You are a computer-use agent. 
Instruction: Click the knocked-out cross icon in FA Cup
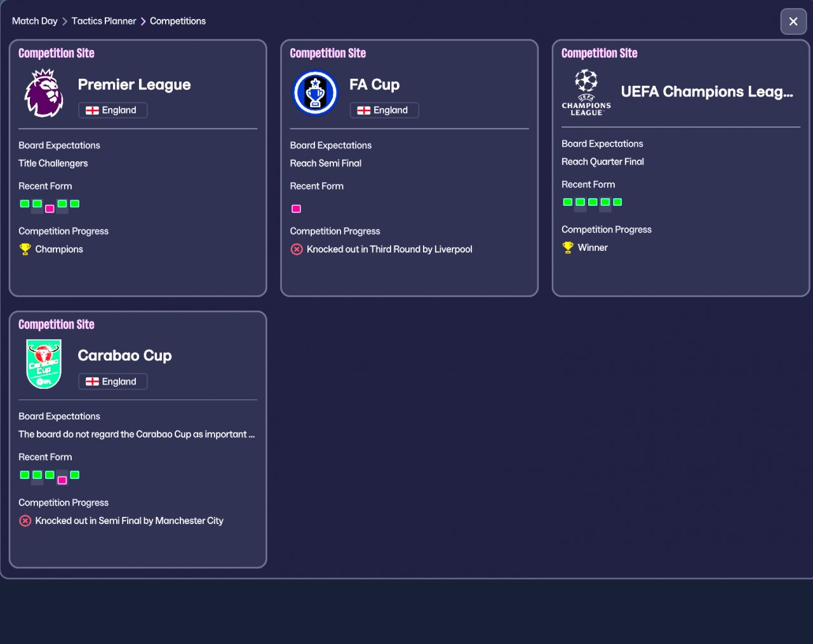tap(297, 249)
